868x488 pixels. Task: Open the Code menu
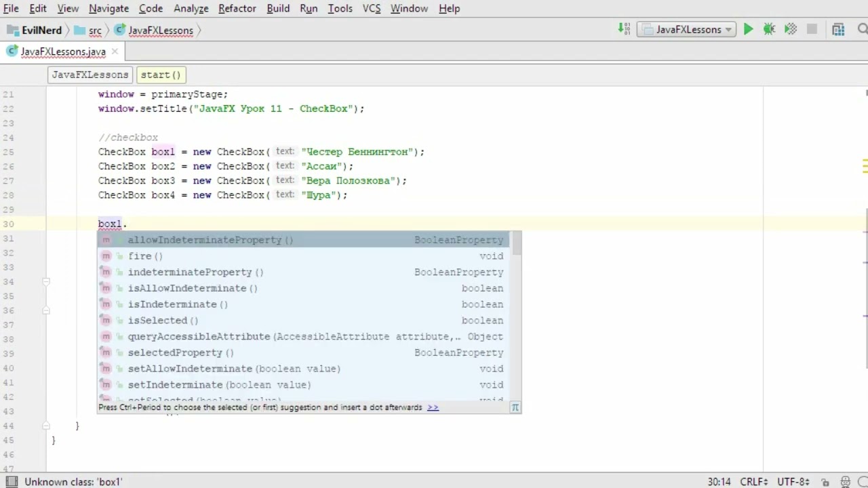point(151,8)
